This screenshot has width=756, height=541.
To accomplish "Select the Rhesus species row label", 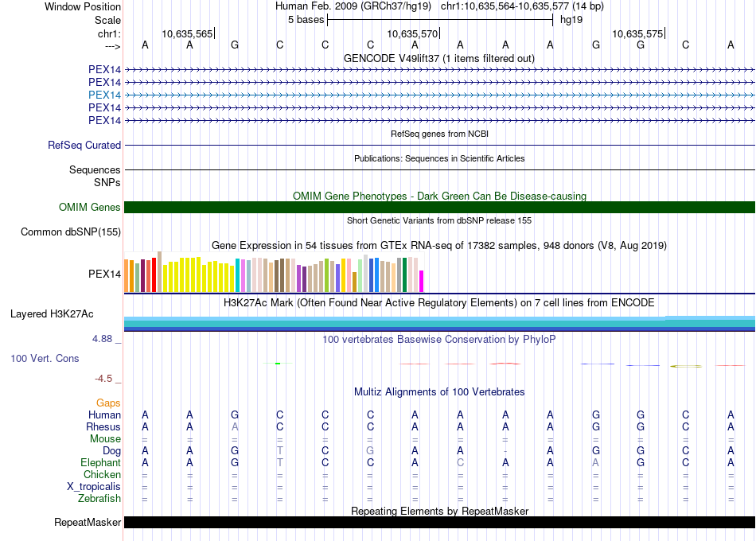I will point(103,427).
